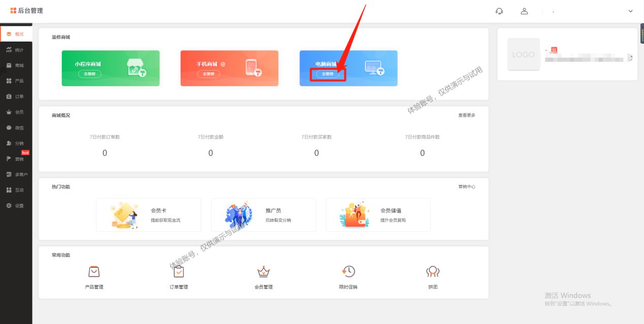Open the 多商户 multi-merchant sidebar item
The image size is (644, 324).
16,174
